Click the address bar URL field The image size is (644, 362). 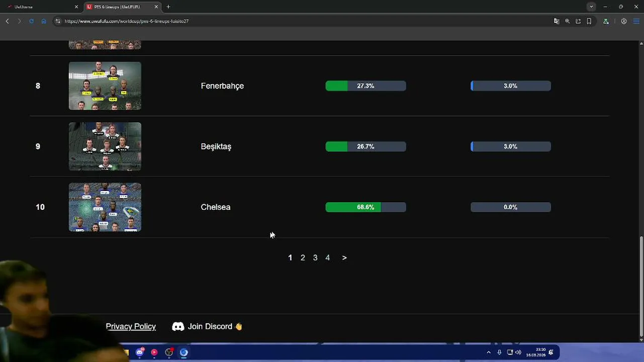302,21
